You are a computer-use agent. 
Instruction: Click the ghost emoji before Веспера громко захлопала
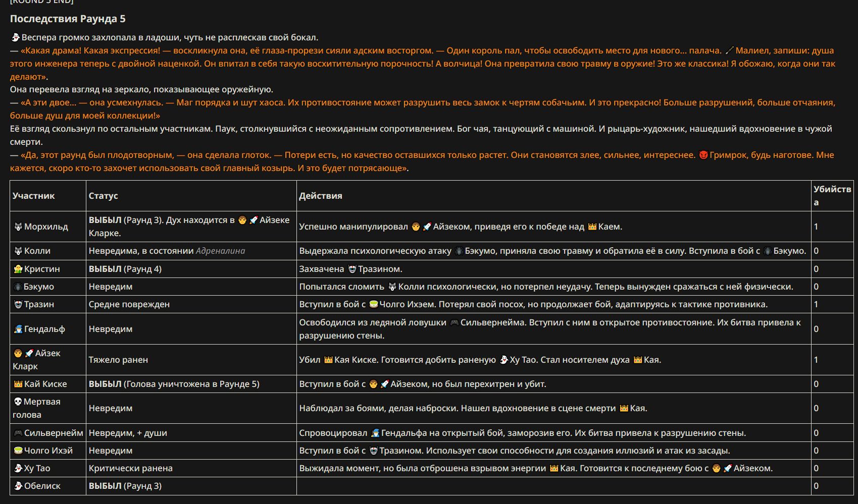(15, 38)
